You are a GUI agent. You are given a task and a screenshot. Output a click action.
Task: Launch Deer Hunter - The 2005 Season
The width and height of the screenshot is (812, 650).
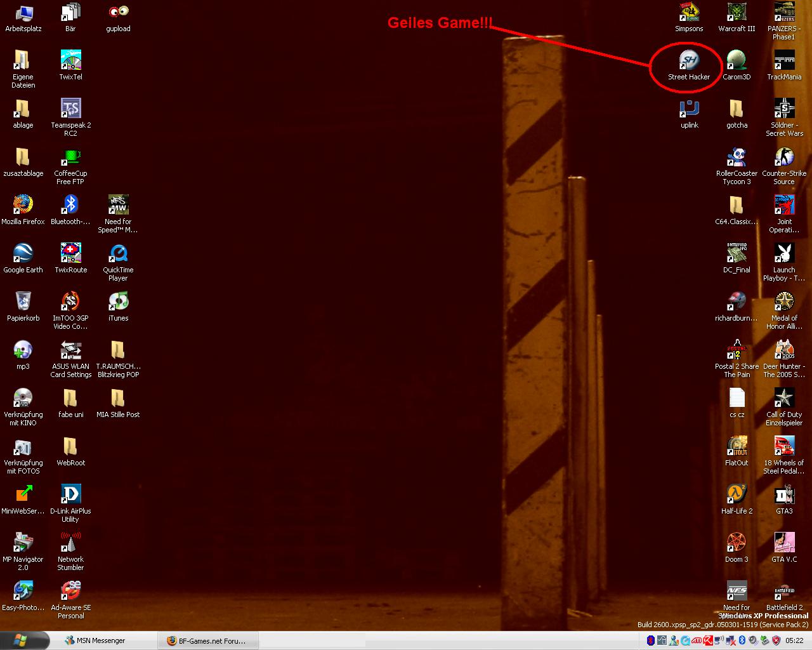pos(784,359)
